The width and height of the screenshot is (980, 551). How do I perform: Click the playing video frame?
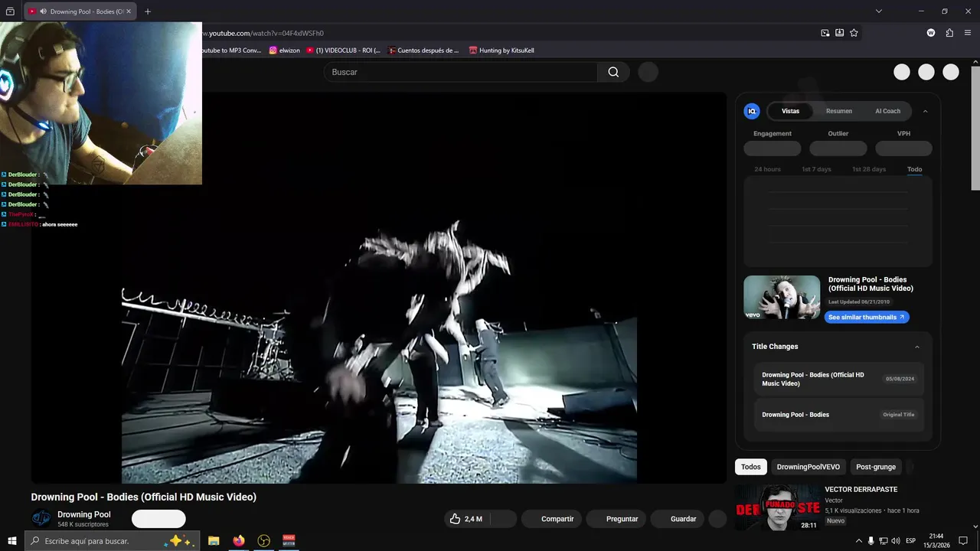click(x=379, y=289)
